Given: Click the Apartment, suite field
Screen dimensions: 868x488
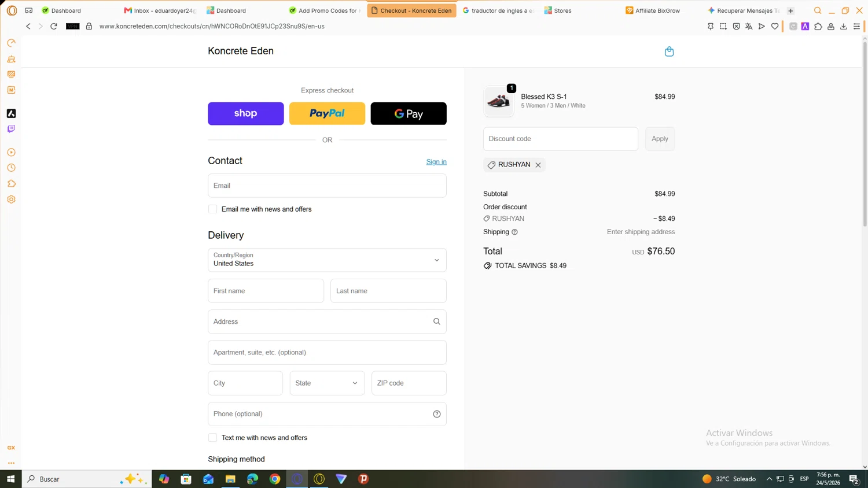Looking at the screenshot, I should pos(327,353).
